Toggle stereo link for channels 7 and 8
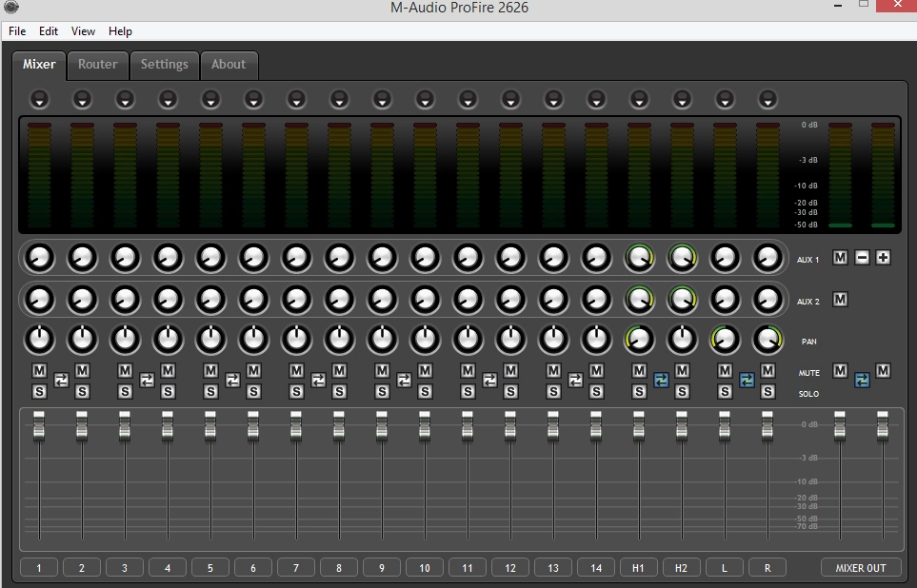The height and width of the screenshot is (588, 917). tap(318, 381)
